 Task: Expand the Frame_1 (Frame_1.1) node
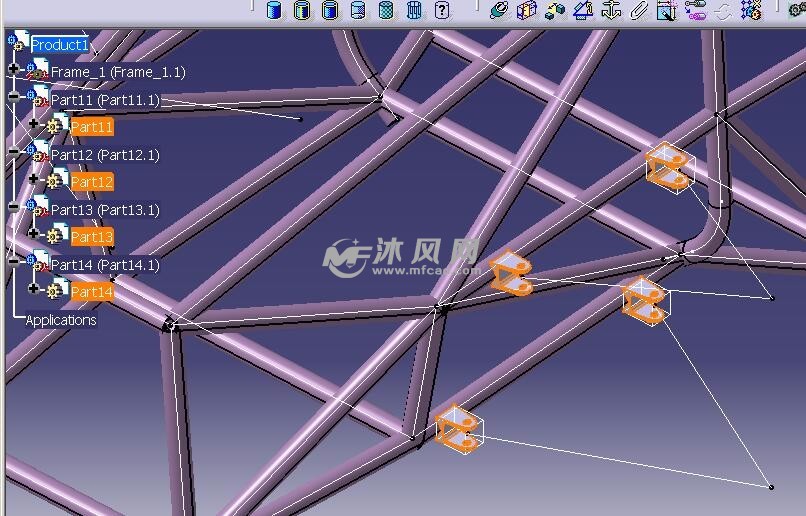coord(14,68)
